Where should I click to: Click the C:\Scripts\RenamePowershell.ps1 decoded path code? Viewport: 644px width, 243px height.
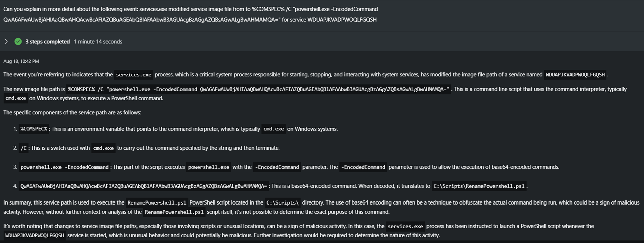tap(479, 186)
